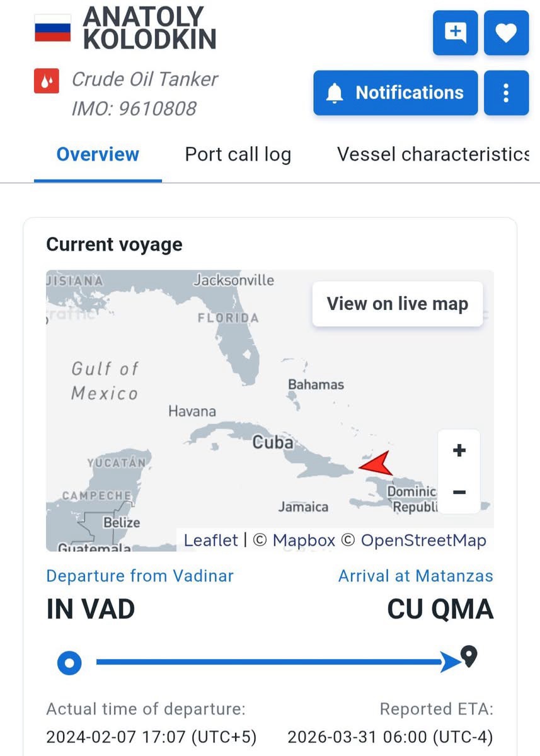This screenshot has height=756, width=540.
Task: Open the Leaflet attribution link
Action: (210, 541)
